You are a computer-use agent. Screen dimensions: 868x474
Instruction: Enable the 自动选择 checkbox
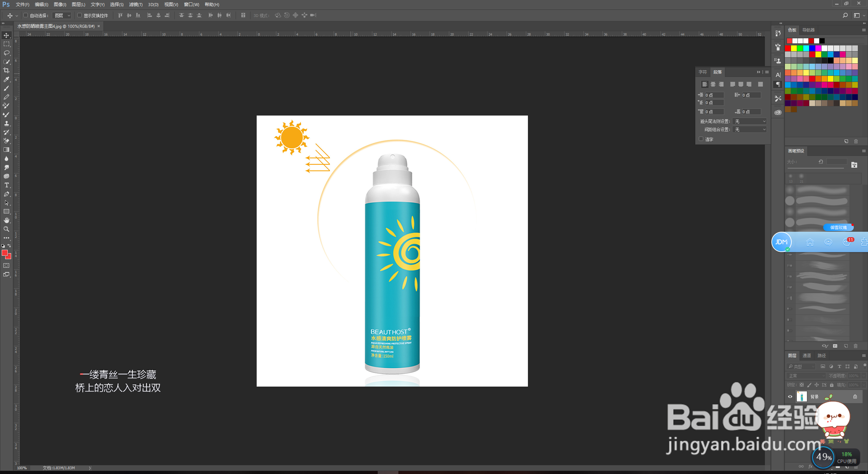point(25,15)
